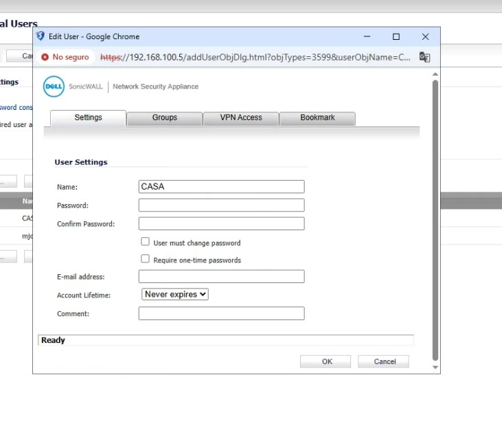The width and height of the screenshot is (502, 448).
Task: Maximize the Edit User window
Action: click(396, 36)
